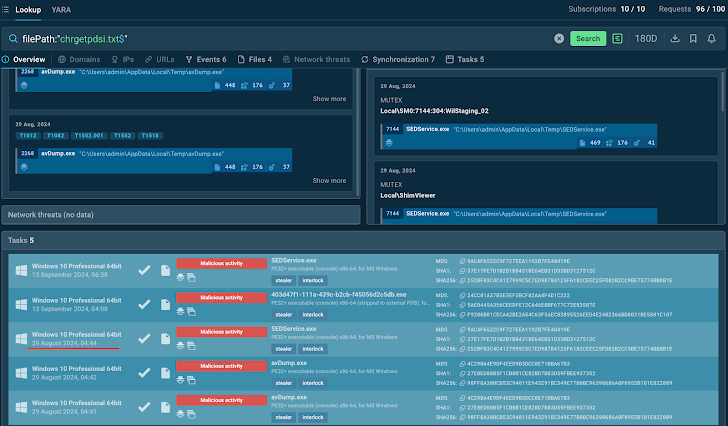Click the green Search button
This screenshot has width=728, height=426.
tap(588, 39)
